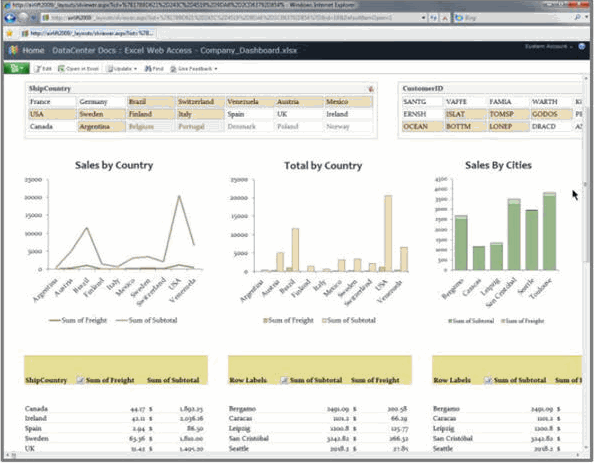The image size is (594, 463).
Task: Deselect Venezuela in the ShipCountry slicer
Action: tap(250, 102)
